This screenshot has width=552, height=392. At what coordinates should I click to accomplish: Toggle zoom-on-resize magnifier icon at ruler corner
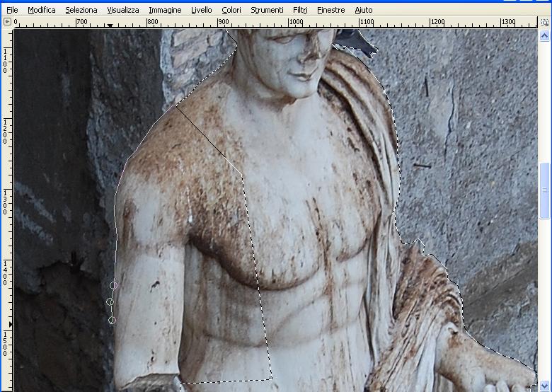pos(545,23)
